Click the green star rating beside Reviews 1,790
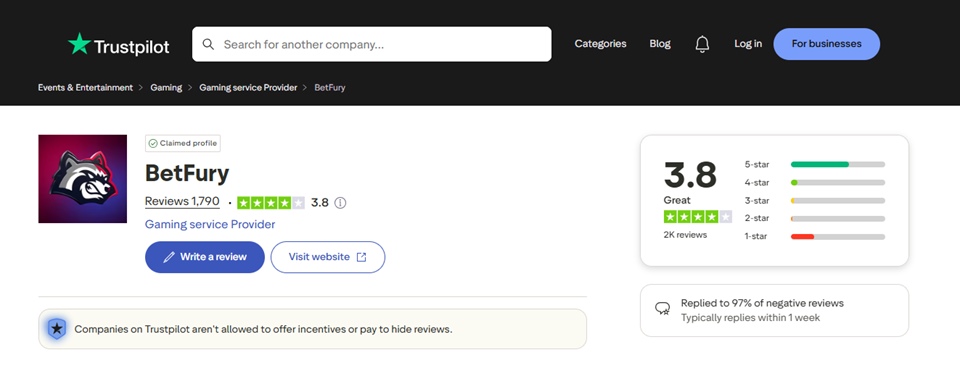Screen dimensions: 960x365 [271, 203]
